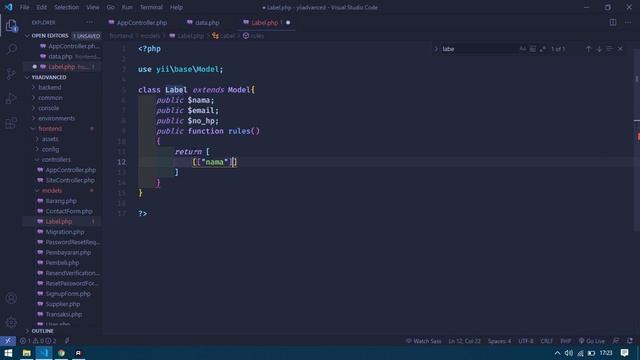Open the Selection menu
The image size is (640, 360).
click(x=67, y=7)
